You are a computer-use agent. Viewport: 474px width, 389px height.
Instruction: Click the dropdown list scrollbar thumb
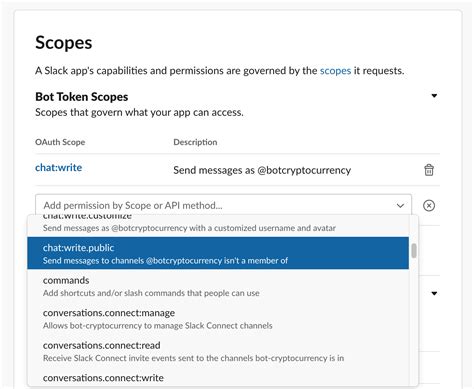click(x=414, y=251)
